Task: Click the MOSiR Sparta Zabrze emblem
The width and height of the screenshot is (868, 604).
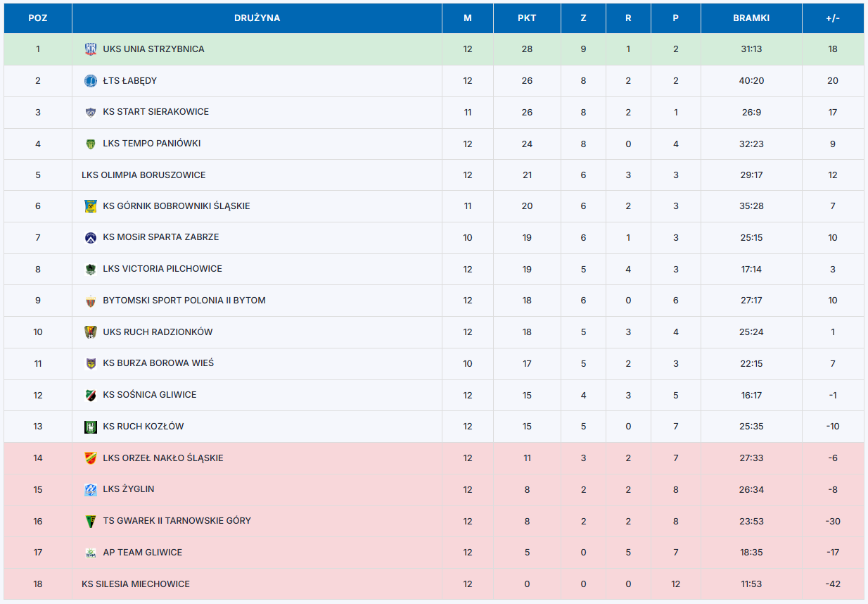Action: (90, 237)
